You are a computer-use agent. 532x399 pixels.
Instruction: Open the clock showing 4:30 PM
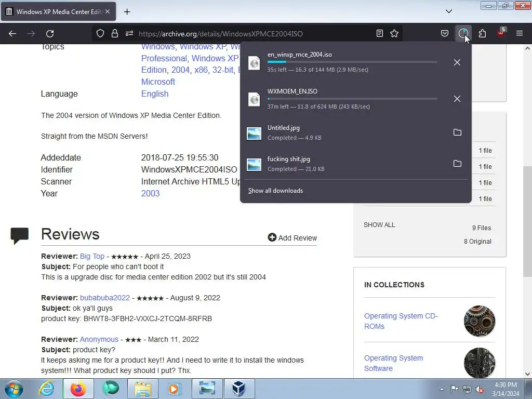click(x=506, y=389)
